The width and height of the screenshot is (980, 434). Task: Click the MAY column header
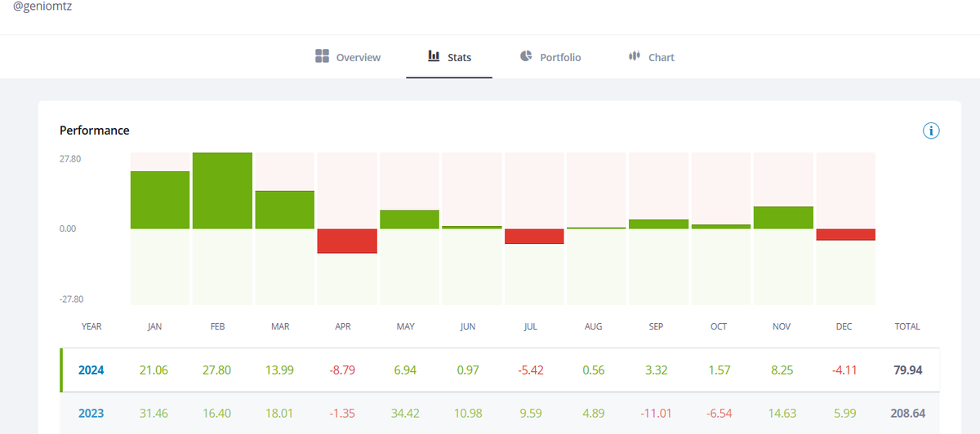(x=405, y=326)
